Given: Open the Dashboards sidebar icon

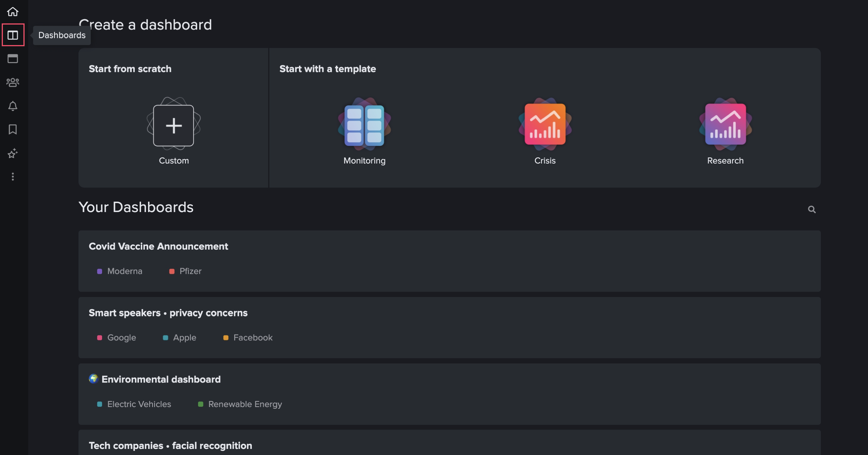Looking at the screenshot, I should [x=13, y=35].
